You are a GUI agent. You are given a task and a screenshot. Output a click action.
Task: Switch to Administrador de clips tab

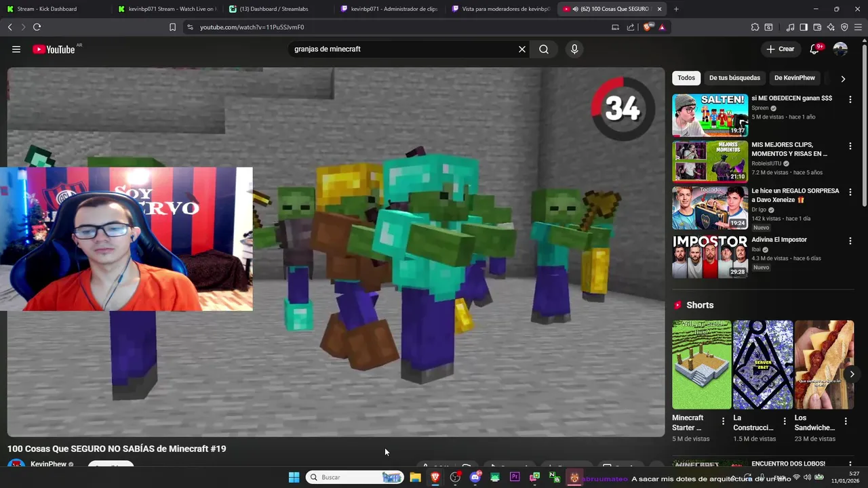click(389, 9)
